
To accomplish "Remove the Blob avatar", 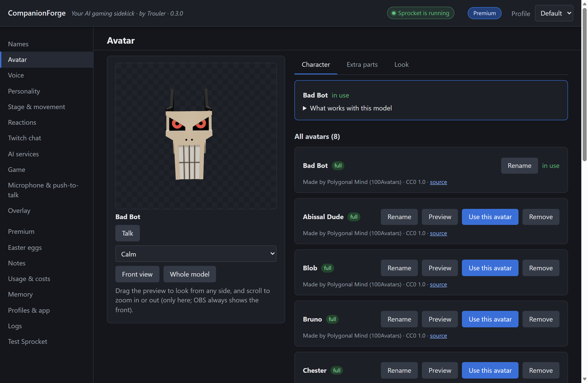I will [541, 268].
